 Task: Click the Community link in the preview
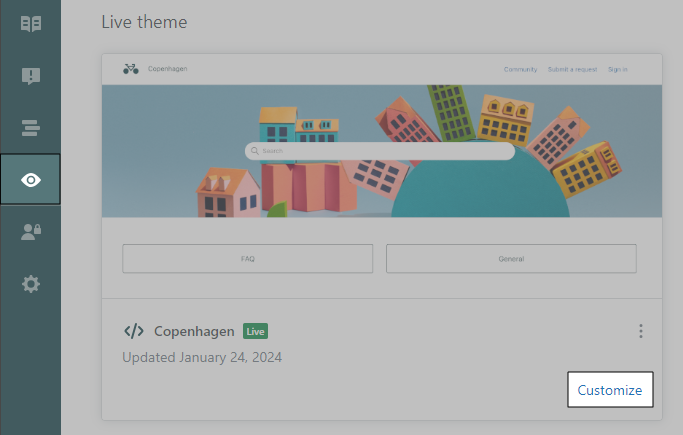pyautogui.click(x=520, y=69)
